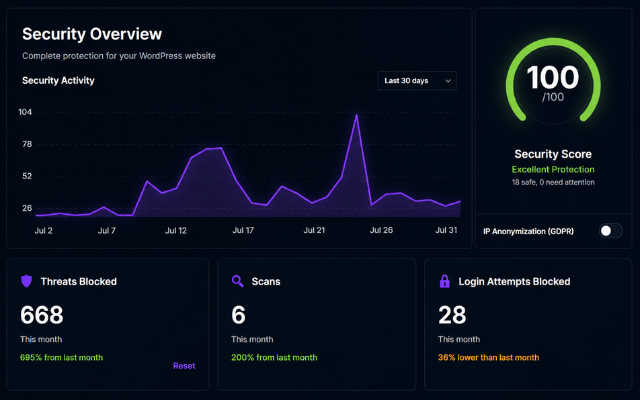Click the Jul 17 axis label

point(243,231)
